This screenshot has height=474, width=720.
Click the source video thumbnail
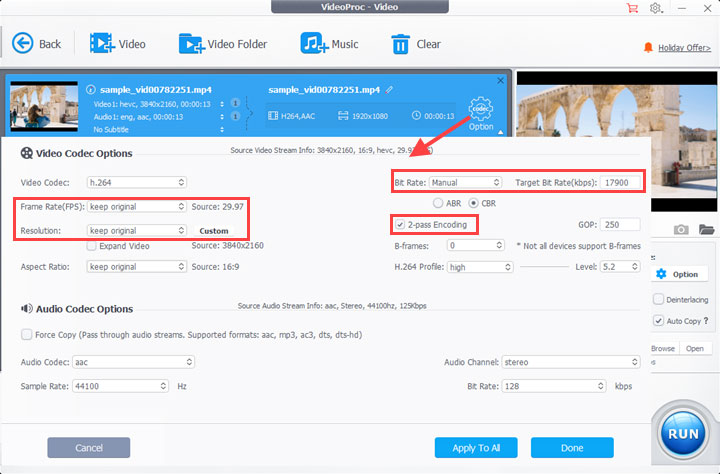(44, 107)
